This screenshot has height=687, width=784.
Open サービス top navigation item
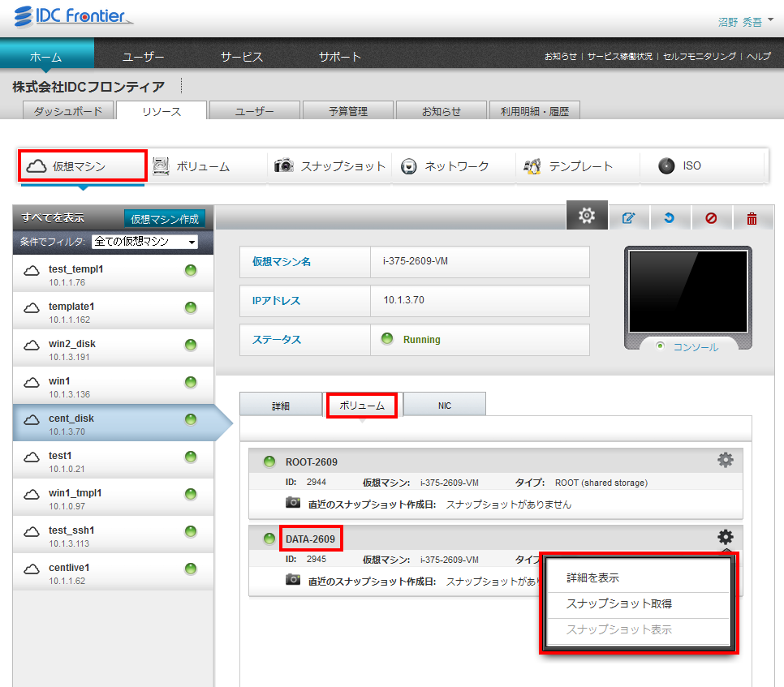242,57
